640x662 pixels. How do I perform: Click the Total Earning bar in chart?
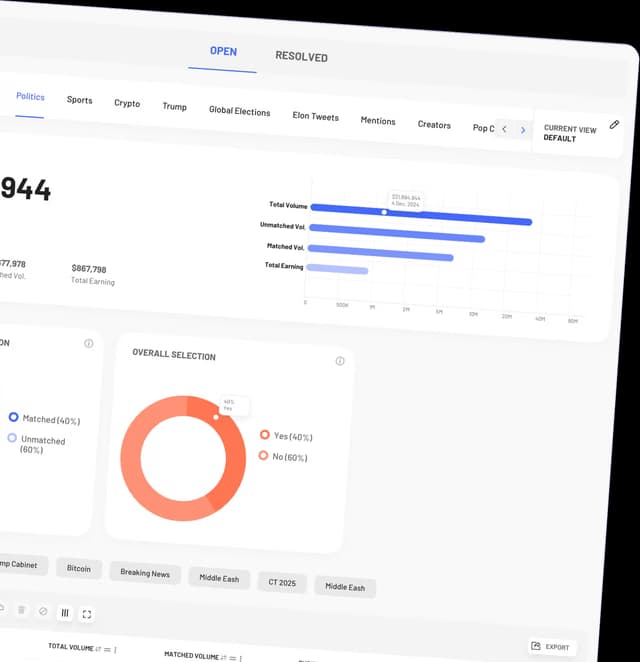tap(337, 269)
